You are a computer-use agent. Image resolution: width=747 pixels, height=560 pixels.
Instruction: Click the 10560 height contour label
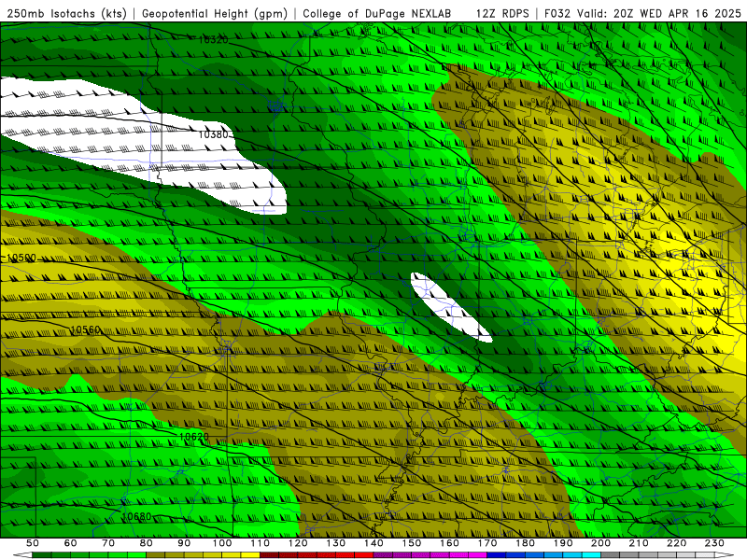(x=86, y=330)
